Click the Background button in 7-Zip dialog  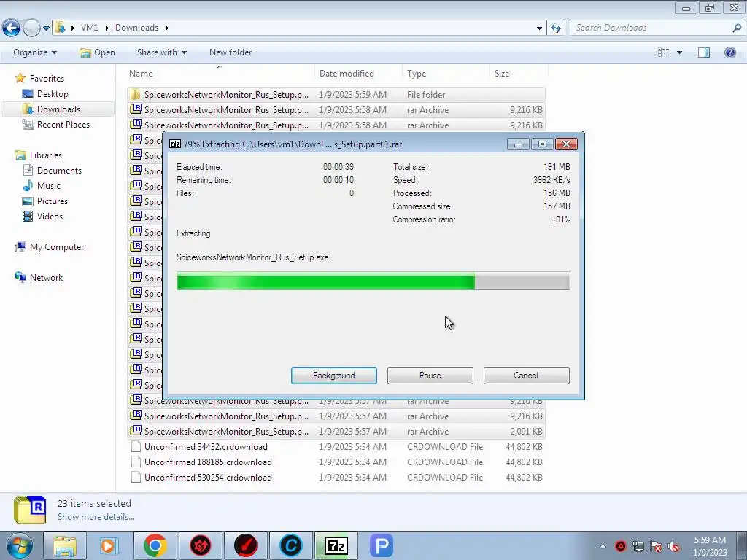point(333,376)
